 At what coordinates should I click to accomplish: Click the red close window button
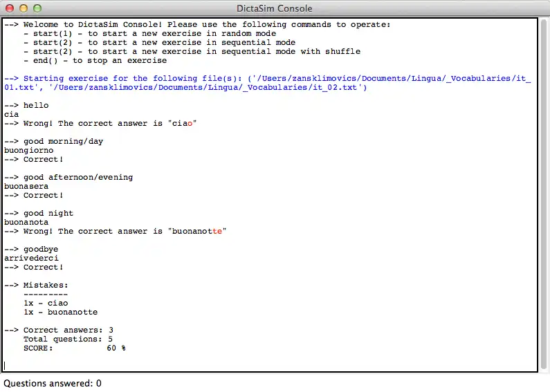click(x=10, y=8)
